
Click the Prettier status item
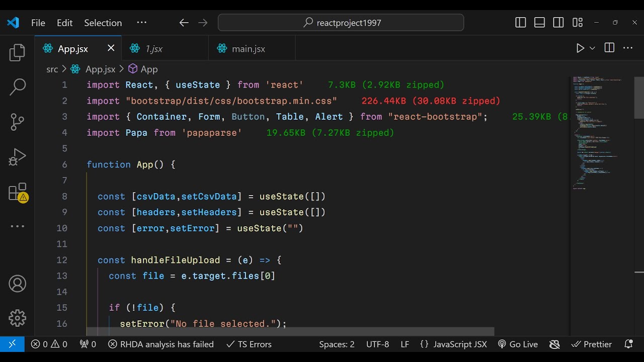coord(592,344)
